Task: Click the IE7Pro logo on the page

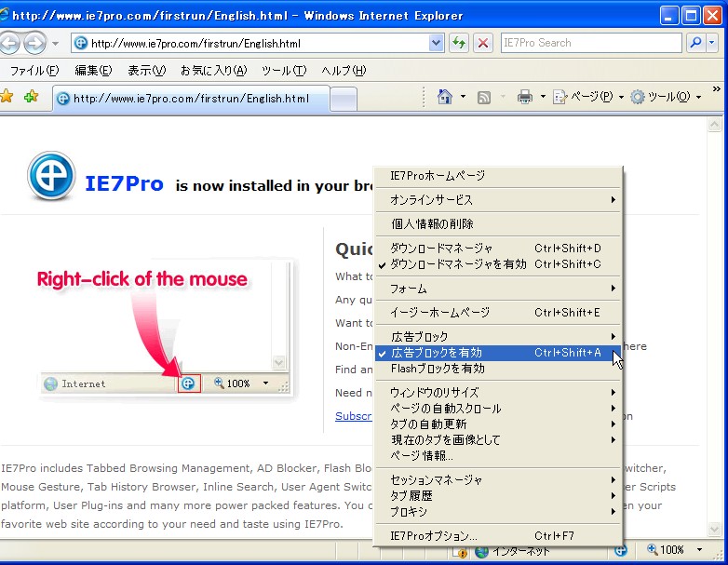Action: tap(51, 176)
